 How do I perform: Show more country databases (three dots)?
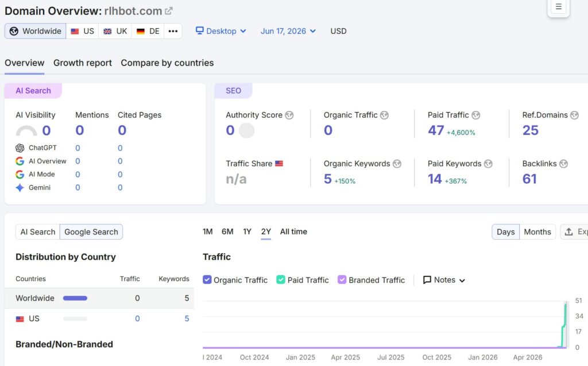click(173, 31)
